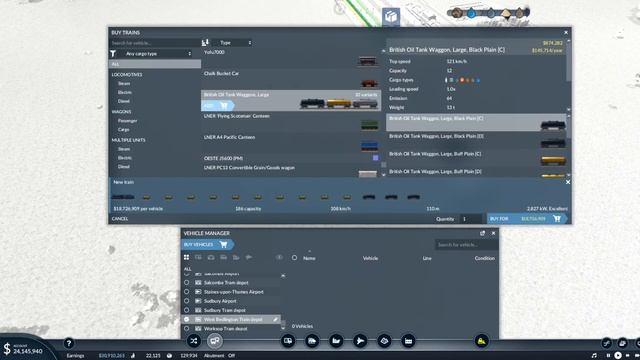The height and width of the screenshot is (360, 640).
Task: Pause the game speed control
Action: 608,356
